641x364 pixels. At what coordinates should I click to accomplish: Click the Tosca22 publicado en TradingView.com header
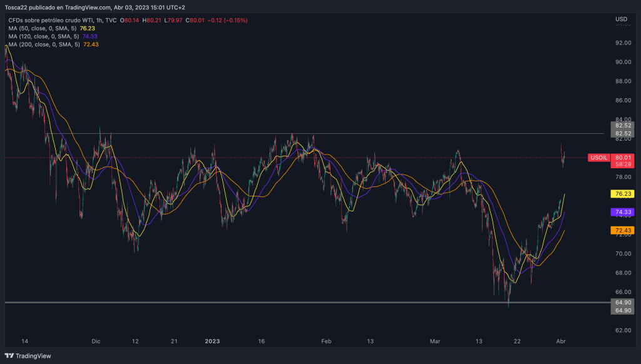point(94,8)
